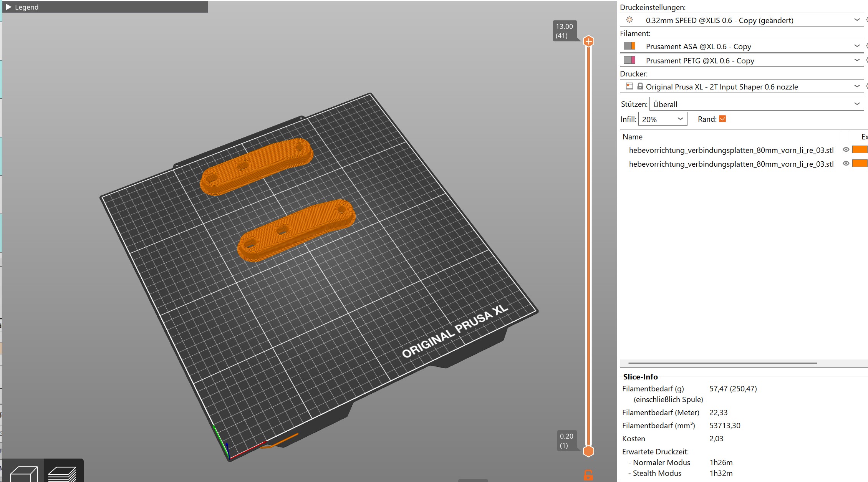868x482 pixels.
Task: Click the second object's orange extruder color
Action: pyautogui.click(x=860, y=164)
